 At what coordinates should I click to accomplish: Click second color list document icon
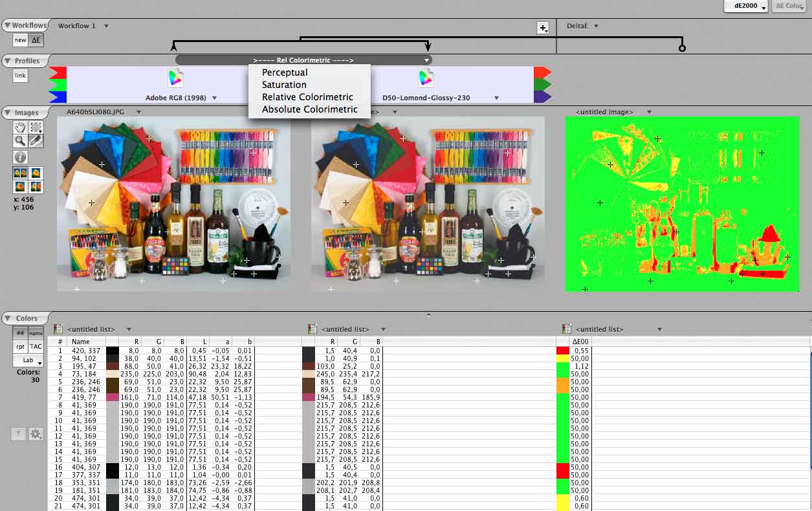313,329
